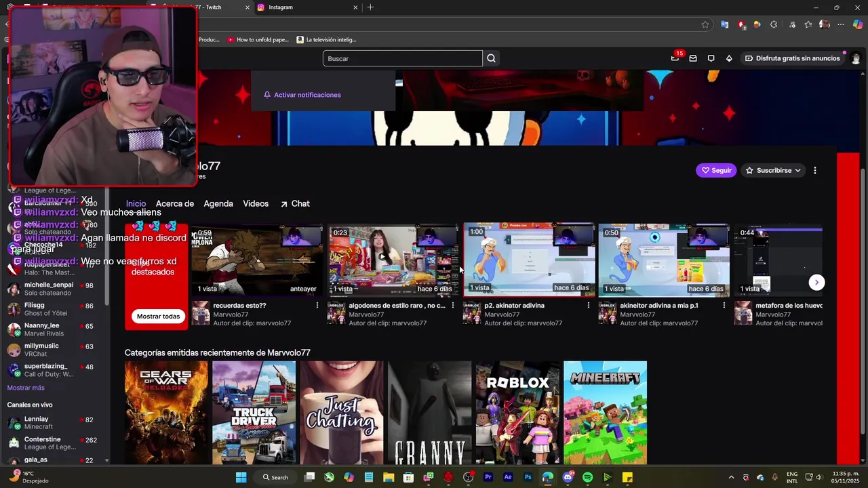Open Windows Start menu
Image resolution: width=868 pixels, height=488 pixels.
point(241,477)
